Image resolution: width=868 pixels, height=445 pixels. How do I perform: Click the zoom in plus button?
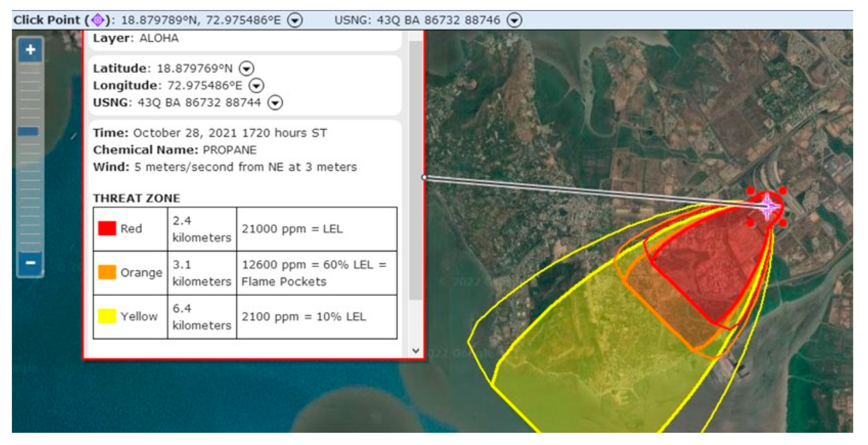(x=30, y=50)
